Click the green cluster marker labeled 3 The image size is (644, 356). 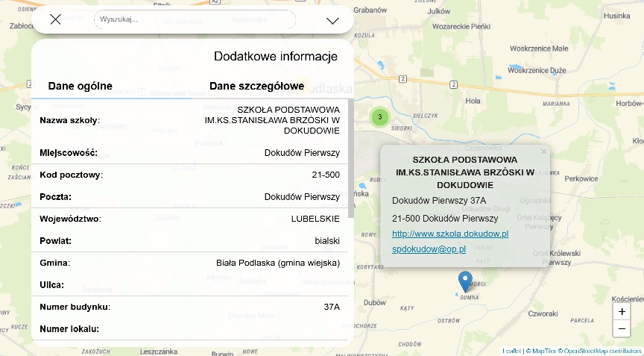coord(380,117)
